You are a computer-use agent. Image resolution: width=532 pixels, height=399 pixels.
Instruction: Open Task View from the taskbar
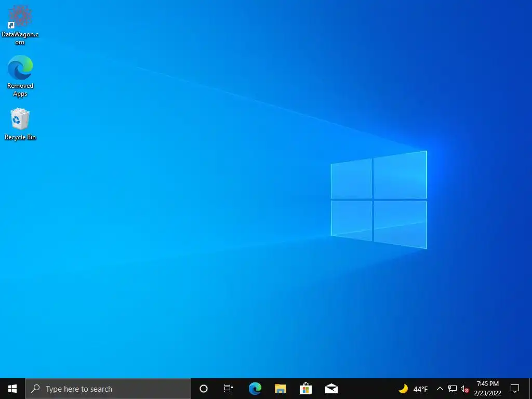[x=229, y=389]
